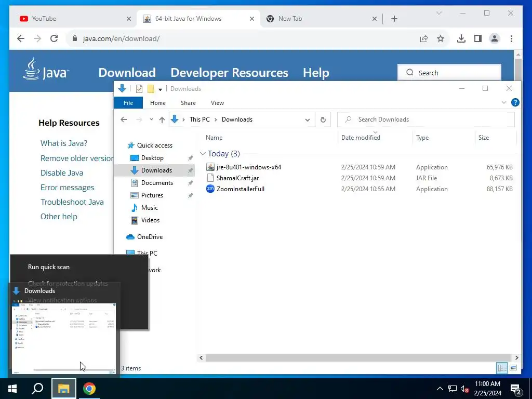Click breadcrumb chevron after This PC
Screen dimensions: 532x399
pos(216,119)
